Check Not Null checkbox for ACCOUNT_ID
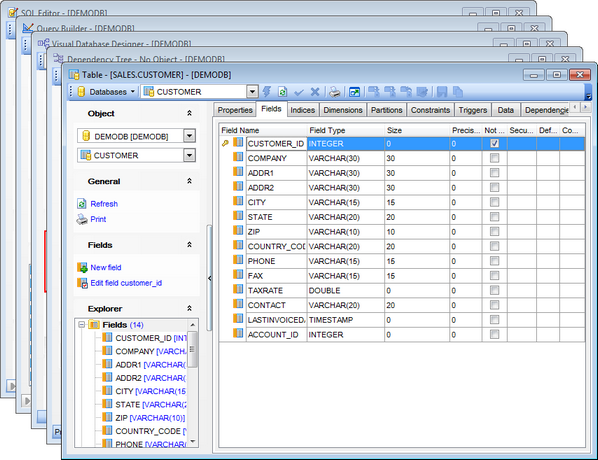Image resolution: width=598 pixels, height=460 pixels. 495,335
